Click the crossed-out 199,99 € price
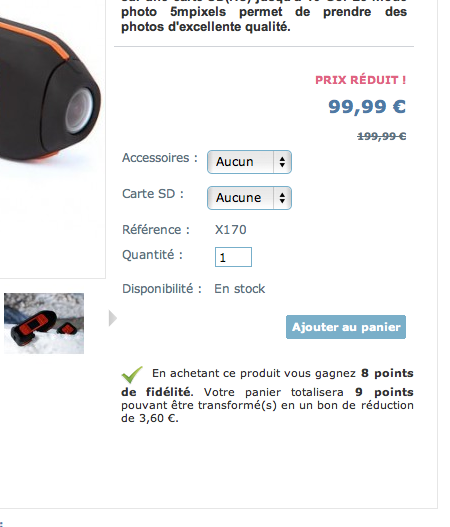Viewport: 450px width, 527px height. coord(381,136)
